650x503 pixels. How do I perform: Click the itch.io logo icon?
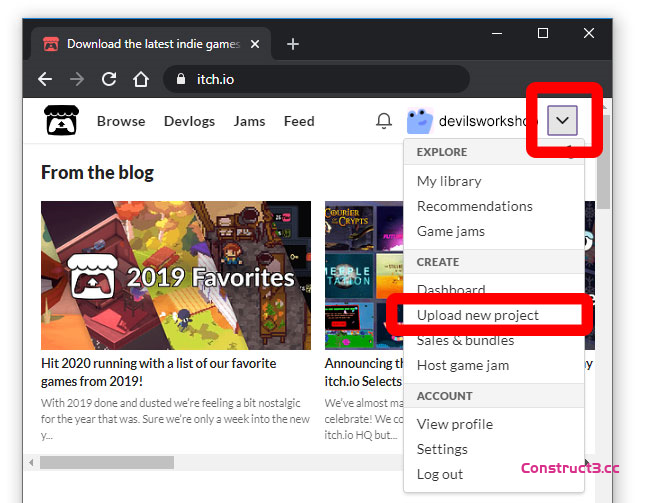pyautogui.click(x=61, y=121)
